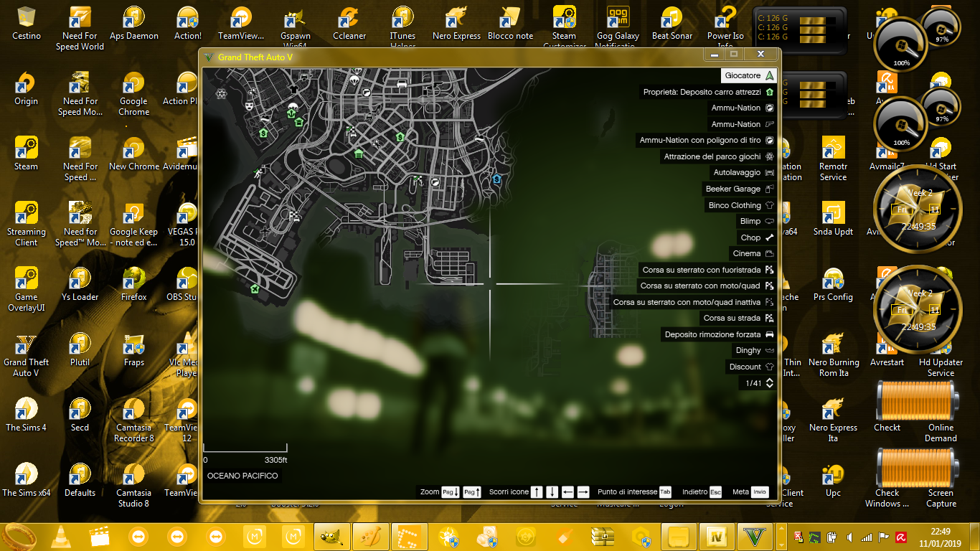
Task: Select the Binco Clothing legend entry
Action: (x=740, y=205)
